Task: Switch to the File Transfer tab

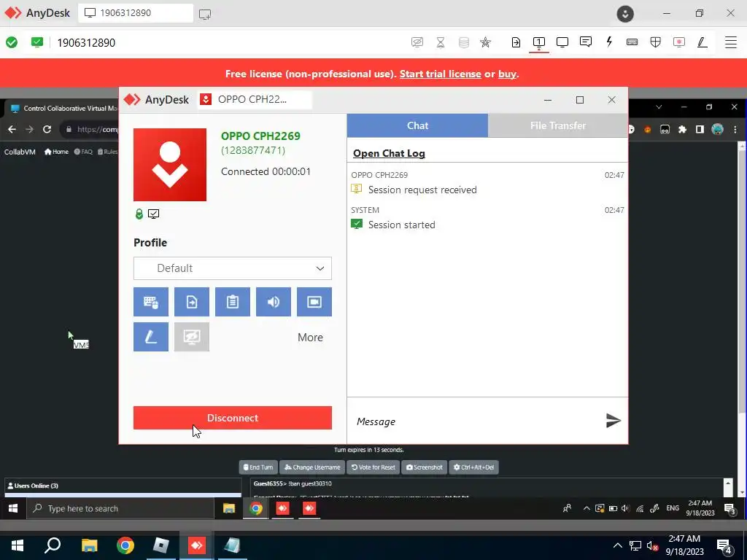Action: click(558, 125)
